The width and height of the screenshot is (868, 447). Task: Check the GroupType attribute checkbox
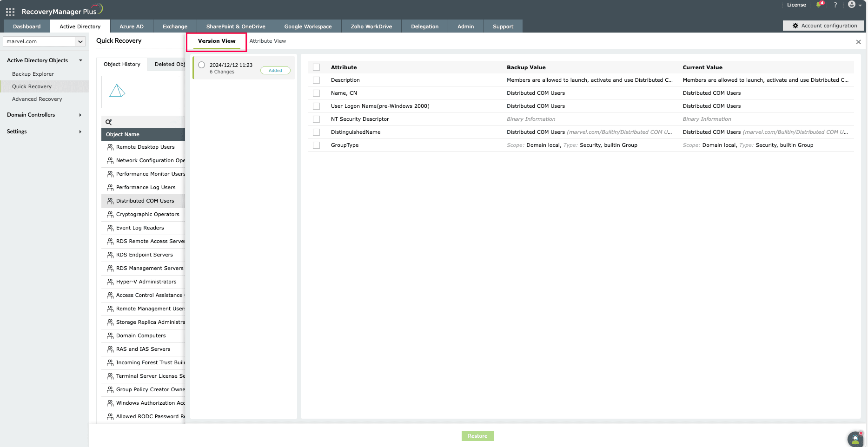[x=317, y=145]
